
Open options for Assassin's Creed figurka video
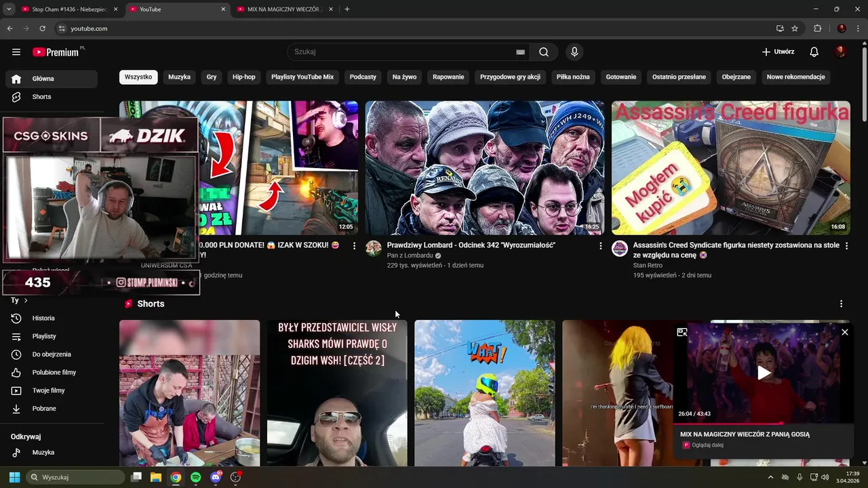coord(846,246)
